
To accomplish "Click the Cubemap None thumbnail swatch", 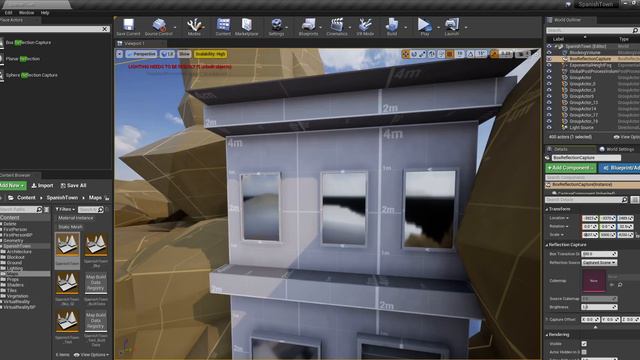I will click(x=594, y=280).
